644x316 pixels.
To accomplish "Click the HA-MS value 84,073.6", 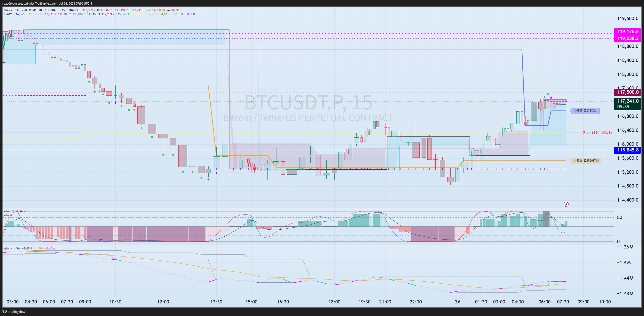I will [165, 14].
